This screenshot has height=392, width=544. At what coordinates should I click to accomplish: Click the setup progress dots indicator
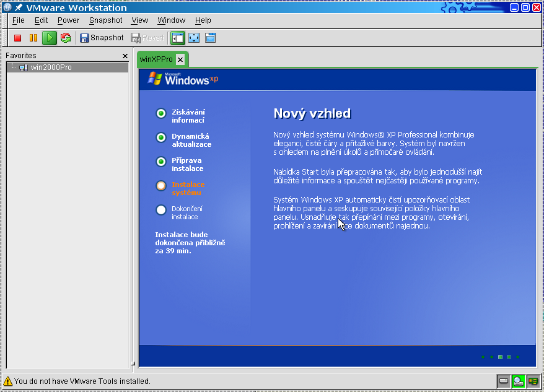pos(500,357)
